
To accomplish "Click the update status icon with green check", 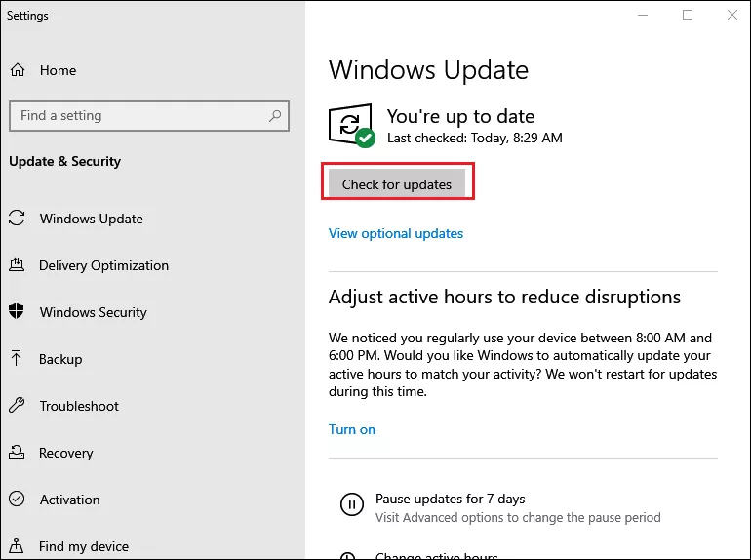I will click(352, 126).
